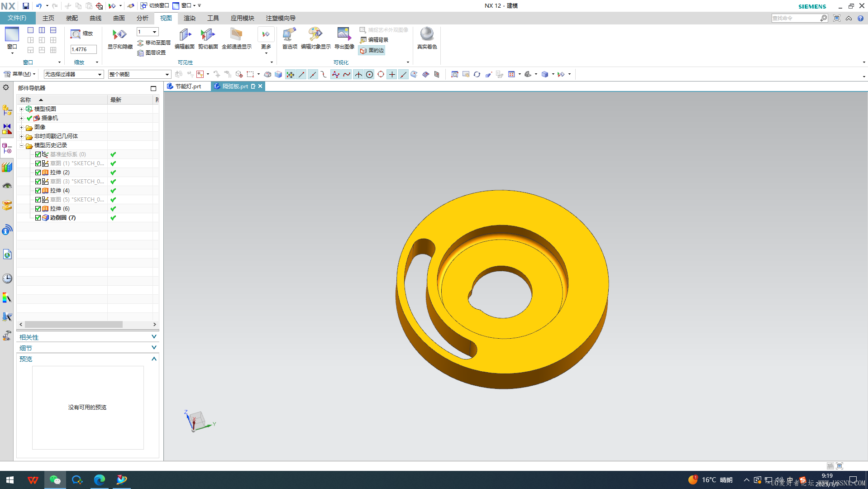Viewport: 868px width, 489px height.
Task: Collapse the 预览 panel
Action: pos(154,359)
